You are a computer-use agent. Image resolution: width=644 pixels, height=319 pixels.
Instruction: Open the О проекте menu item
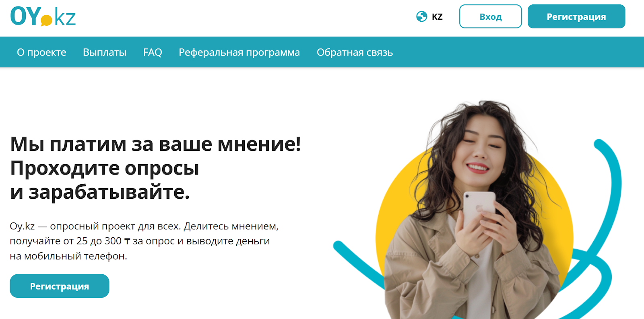tap(41, 52)
